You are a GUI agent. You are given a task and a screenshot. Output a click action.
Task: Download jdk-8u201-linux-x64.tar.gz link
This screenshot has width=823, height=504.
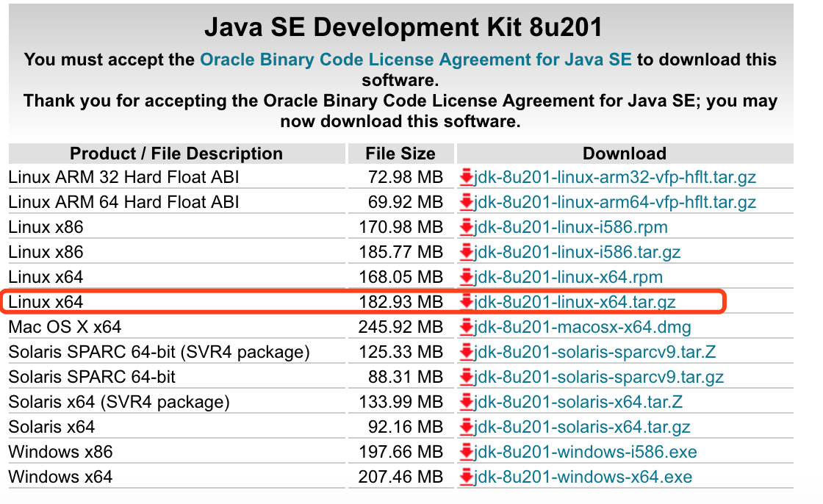coord(575,302)
